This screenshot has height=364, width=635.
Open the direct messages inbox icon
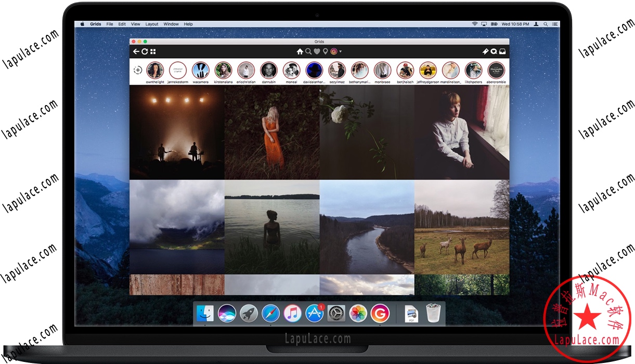tap(502, 51)
